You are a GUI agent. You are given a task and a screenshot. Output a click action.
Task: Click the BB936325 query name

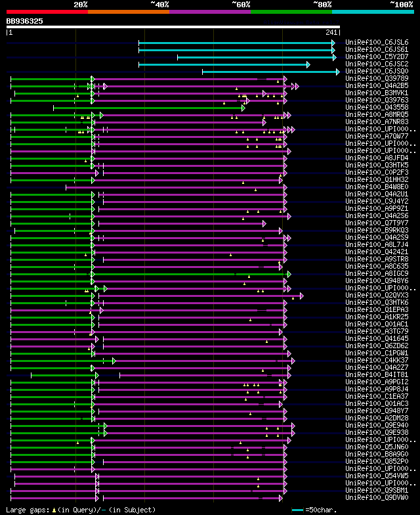25,21
